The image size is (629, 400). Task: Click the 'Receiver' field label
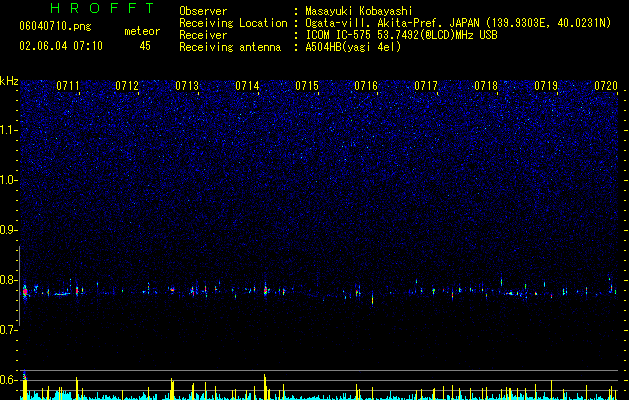[203, 35]
